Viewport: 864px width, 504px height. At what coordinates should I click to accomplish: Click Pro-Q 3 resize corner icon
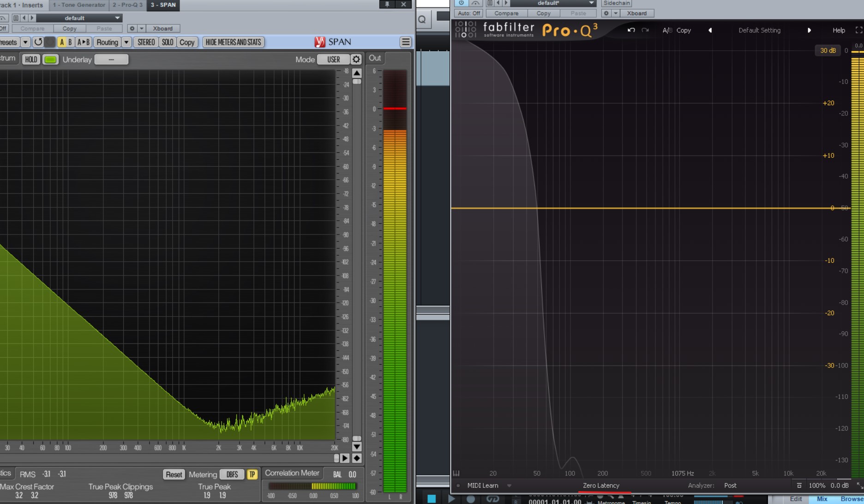point(859,486)
